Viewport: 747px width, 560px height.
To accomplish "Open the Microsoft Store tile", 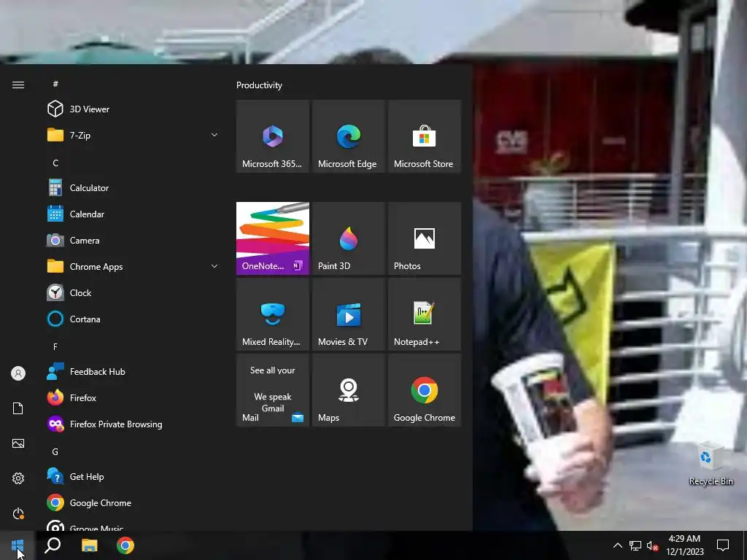I will pyautogui.click(x=425, y=136).
